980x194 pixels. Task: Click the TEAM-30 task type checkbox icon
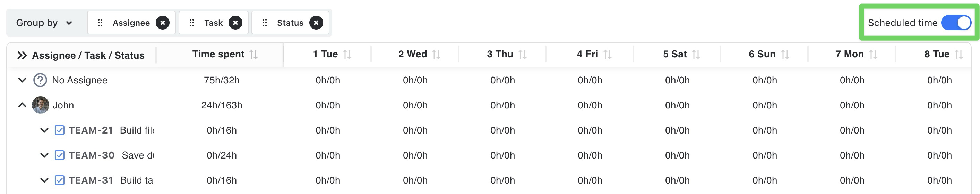pyautogui.click(x=59, y=155)
